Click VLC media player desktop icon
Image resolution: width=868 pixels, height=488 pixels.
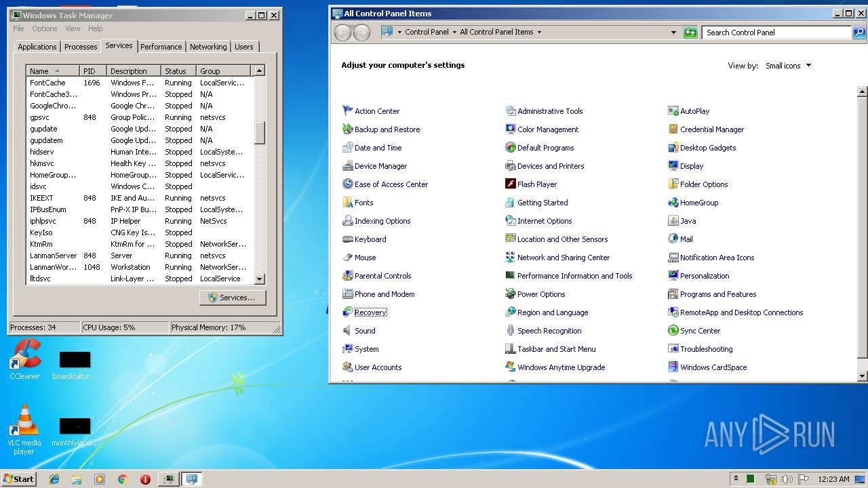tap(24, 420)
